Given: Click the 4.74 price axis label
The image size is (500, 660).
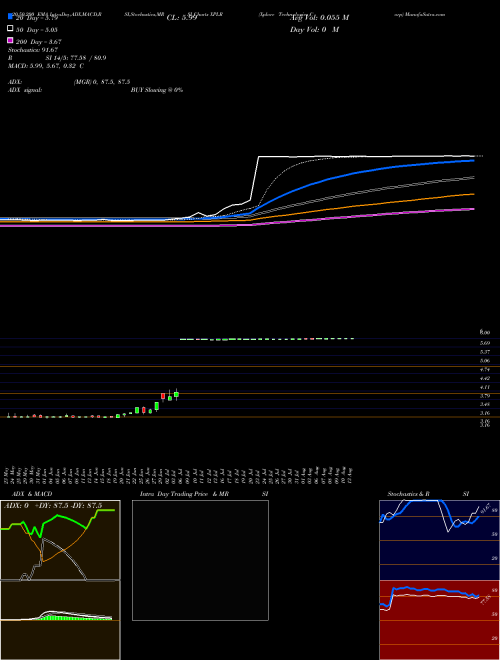Looking at the screenshot, I should tap(485, 369).
